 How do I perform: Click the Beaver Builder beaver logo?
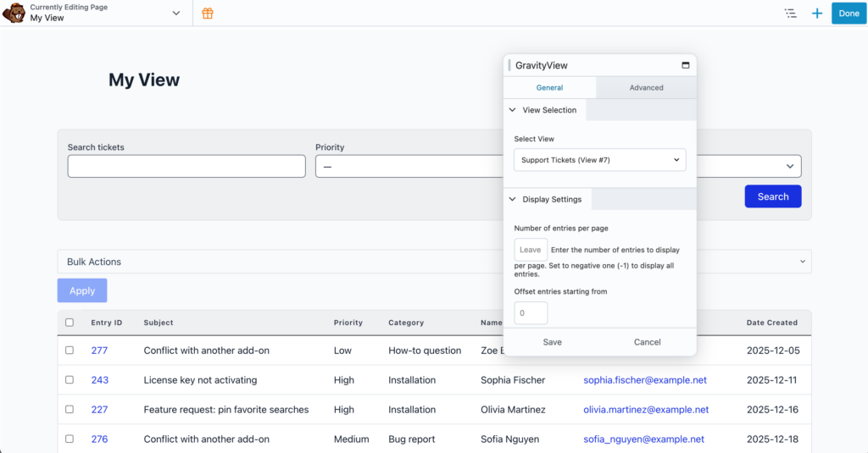[14, 13]
